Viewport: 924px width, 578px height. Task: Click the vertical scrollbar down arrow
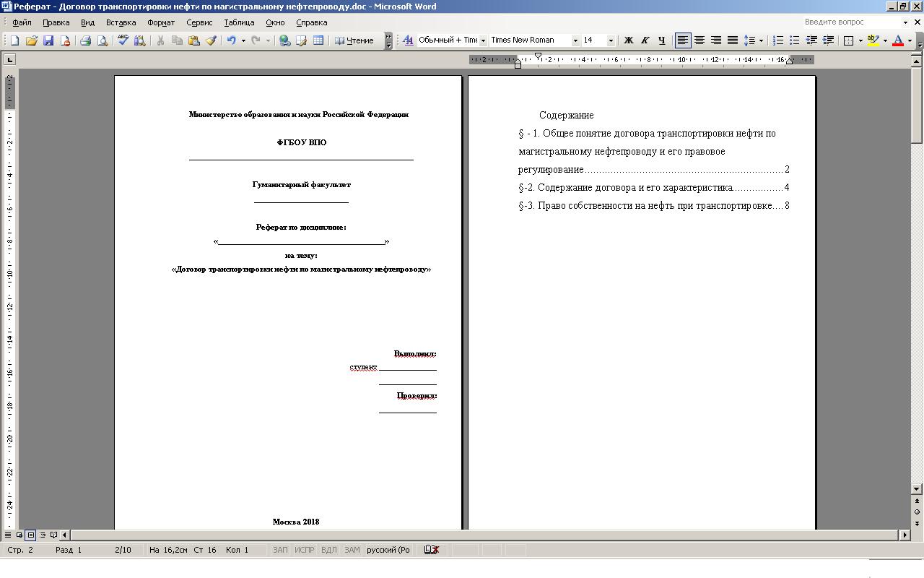click(x=917, y=489)
